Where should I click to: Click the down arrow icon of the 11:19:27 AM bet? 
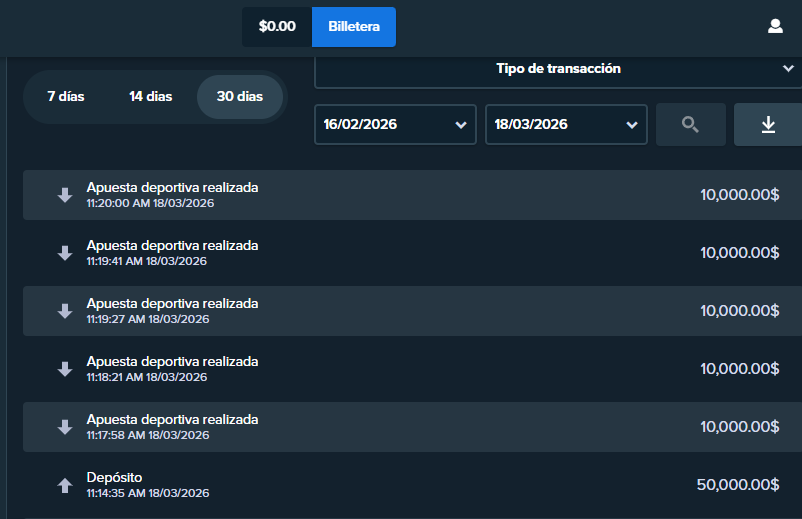point(65,311)
